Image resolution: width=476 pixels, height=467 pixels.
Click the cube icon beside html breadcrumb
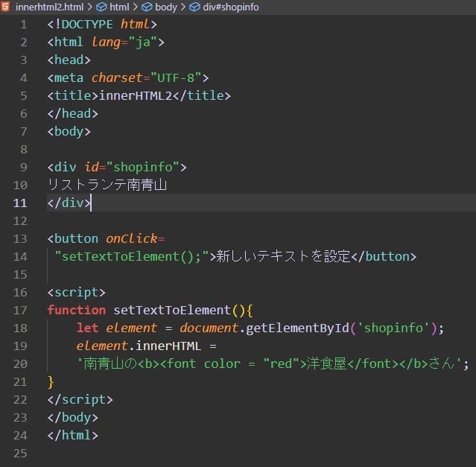pyautogui.click(x=101, y=7)
